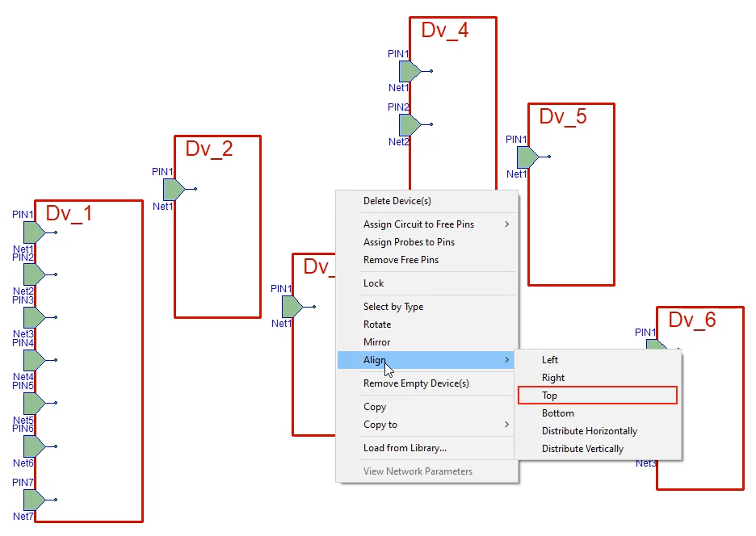Click PIN1 pin symbol on Dv_1
The width and height of the screenshot is (756, 536).
[x=33, y=232]
